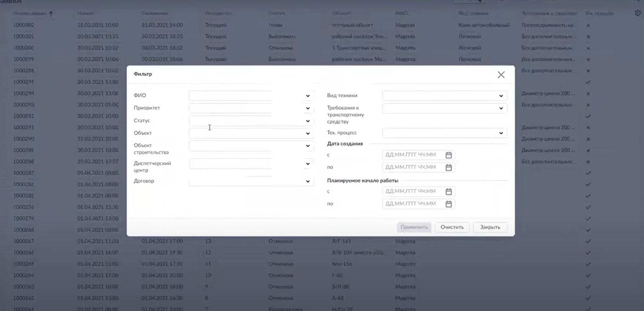Click the 'Грузоподъемность кр...' requirements cell
Image resolution: width=644 pixels, height=311 pixels.
[549, 25]
